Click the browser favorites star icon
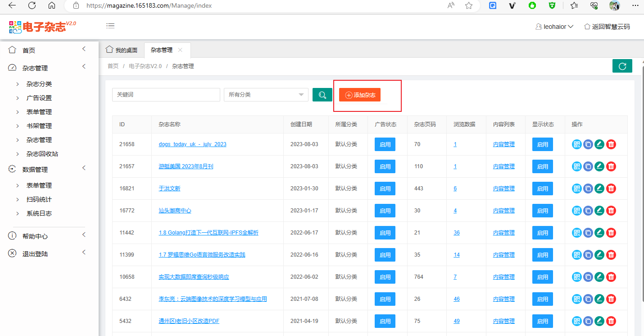This screenshot has width=644, height=336. [x=469, y=5]
